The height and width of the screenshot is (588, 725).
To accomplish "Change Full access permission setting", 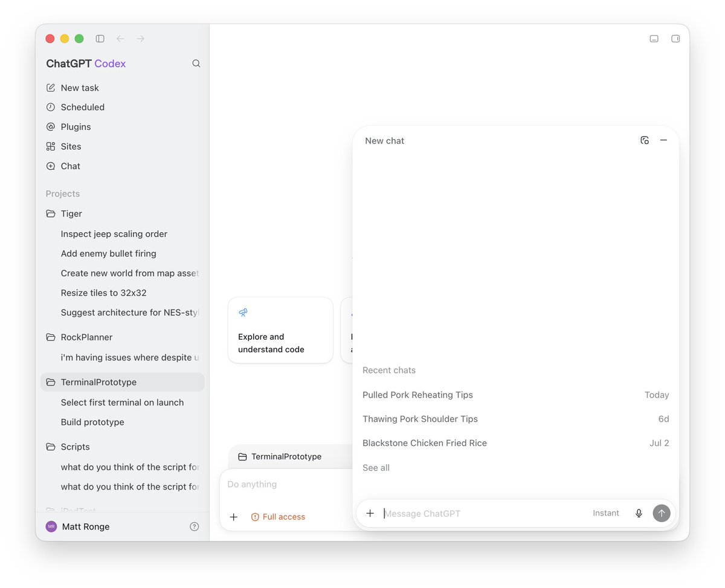I will tap(278, 517).
